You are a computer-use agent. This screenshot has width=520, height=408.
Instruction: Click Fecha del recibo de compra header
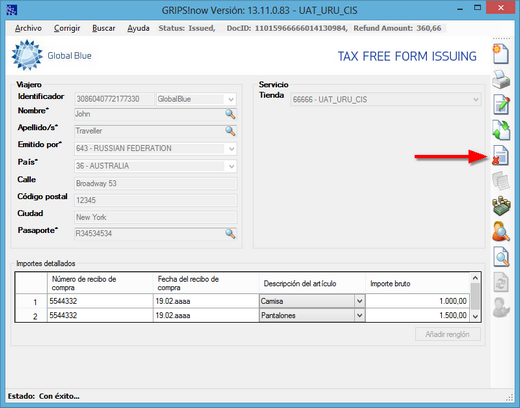[206, 284]
